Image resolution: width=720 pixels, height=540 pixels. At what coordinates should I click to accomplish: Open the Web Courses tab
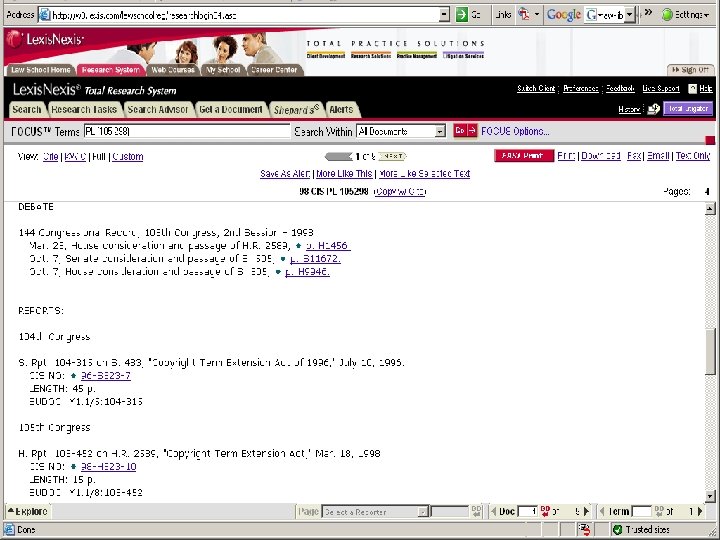coord(173,70)
